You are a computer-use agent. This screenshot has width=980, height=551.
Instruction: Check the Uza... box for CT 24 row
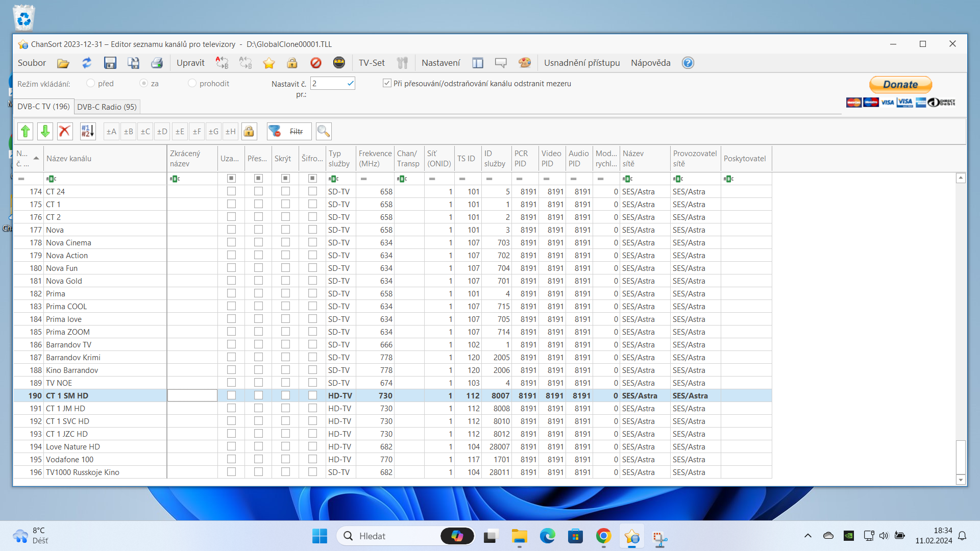[x=231, y=191]
